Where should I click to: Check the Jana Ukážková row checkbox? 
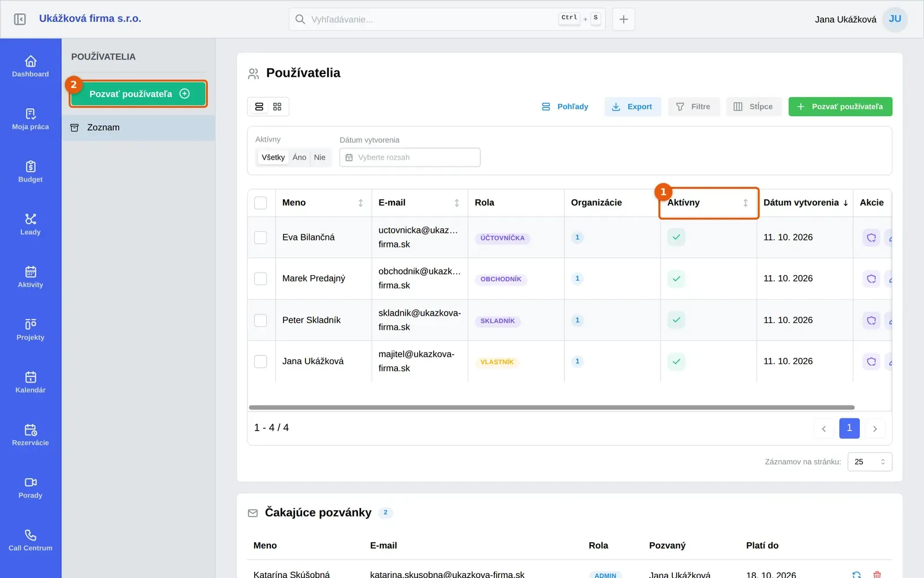click(261, 362)
